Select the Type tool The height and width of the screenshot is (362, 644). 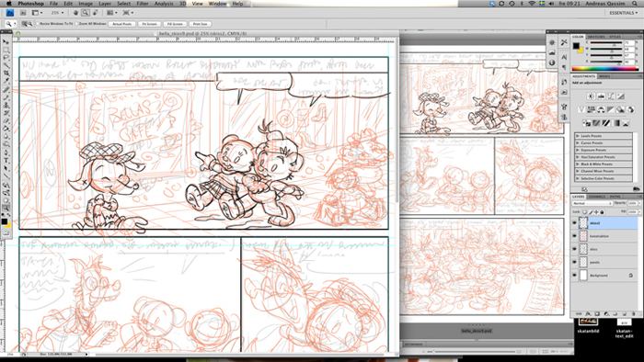pyautogui.click(x=6, y=161)
